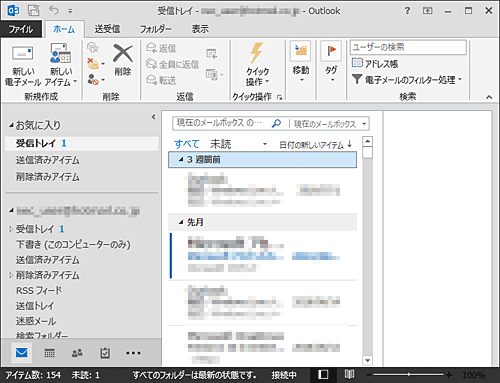This screenshot has width=500, height=383.
Task: Collapse the お気に入り favorites section
Action: pos(11,126)
